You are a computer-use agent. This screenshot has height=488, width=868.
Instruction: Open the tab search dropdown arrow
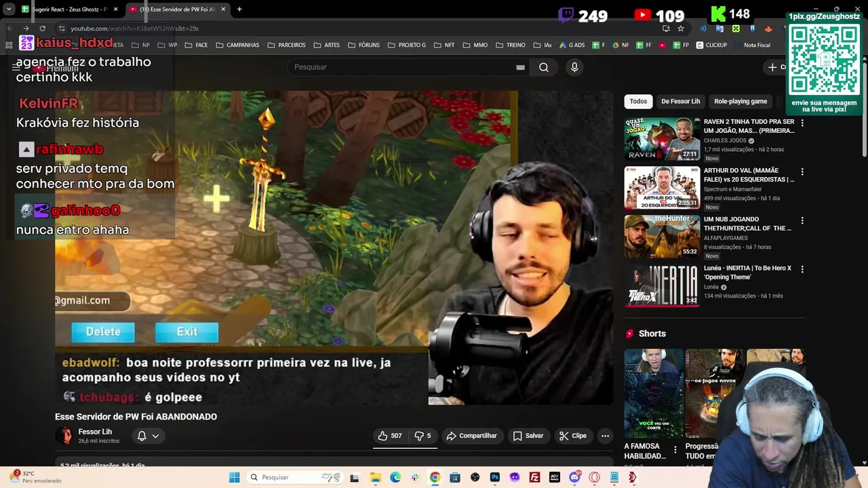(9, 9)
